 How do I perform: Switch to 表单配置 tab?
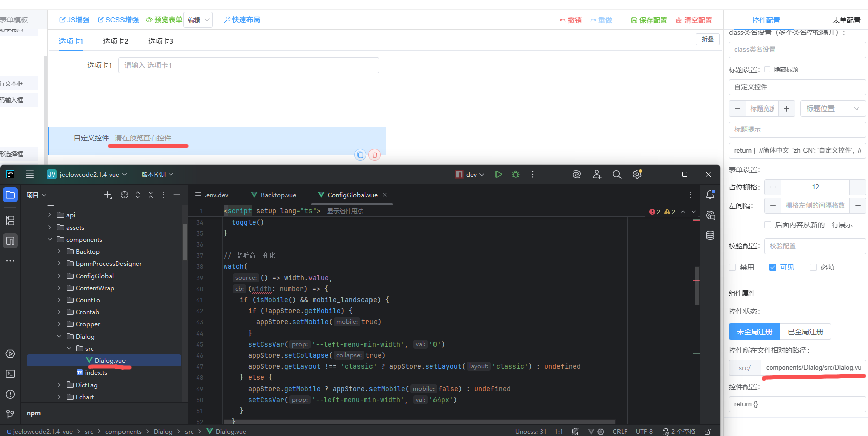pos(846,20)
